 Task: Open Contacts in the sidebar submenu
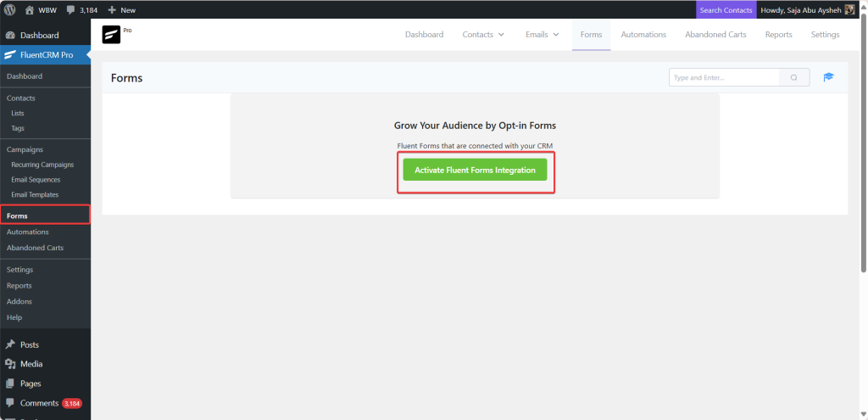click(x=21, y=98)
